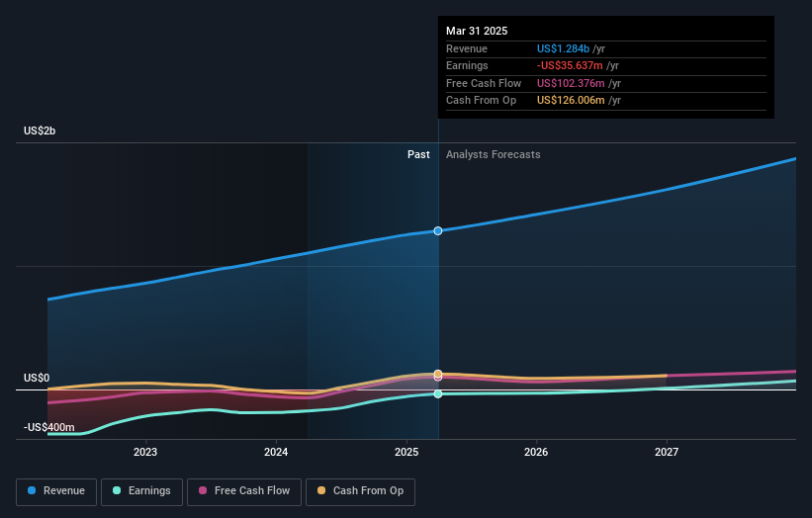Toggle the Revenue legend series
812x518 pixels.
pos(56,491)
